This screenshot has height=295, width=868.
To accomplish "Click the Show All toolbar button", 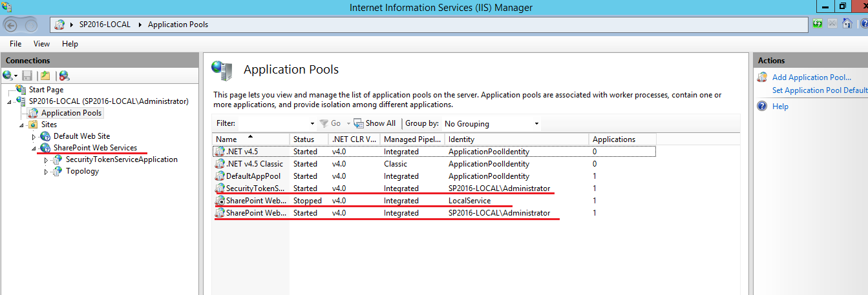I will click(374, 123).
